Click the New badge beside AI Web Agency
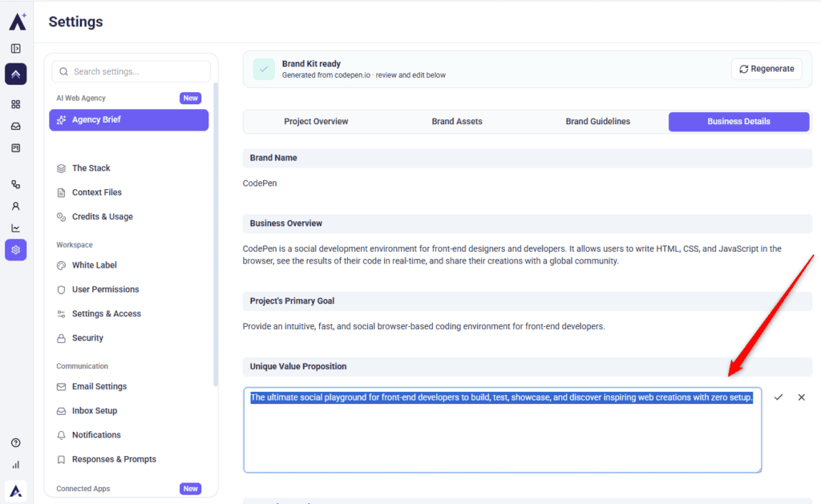Screen dimensions: 821x504 tap(191, 99)
